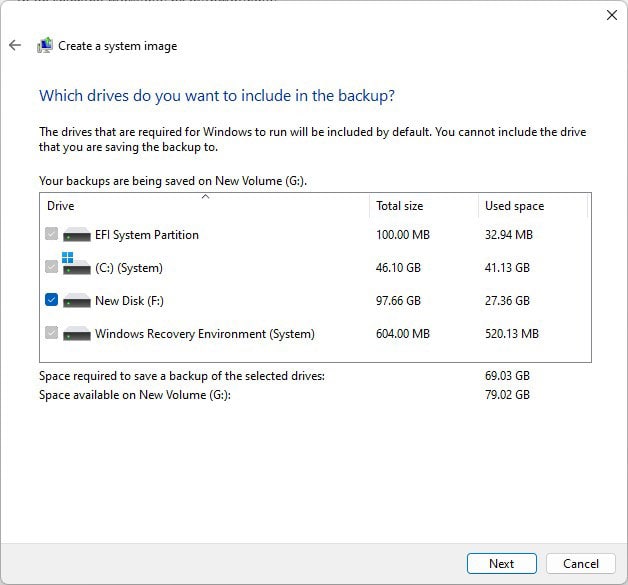628x585 pixels.
Task: Click the 100.00 MB total size value
Action: pyautogui.click(x=403, y=235)
